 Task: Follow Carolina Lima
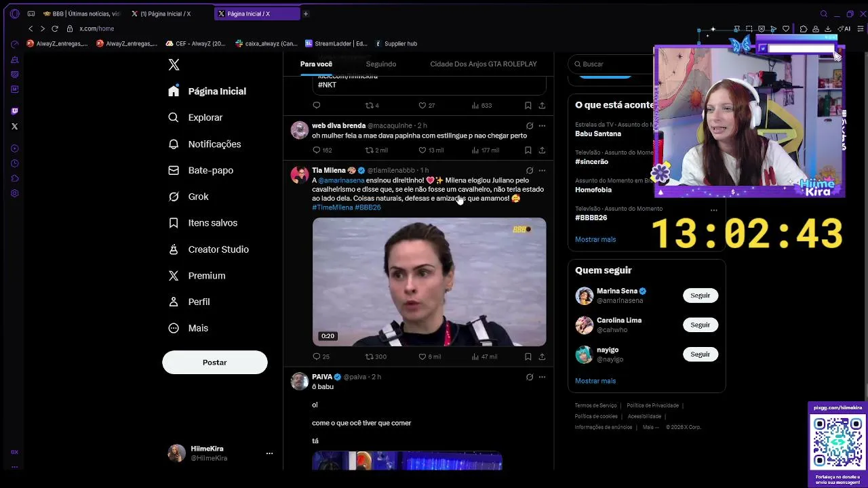coord(700,325)
